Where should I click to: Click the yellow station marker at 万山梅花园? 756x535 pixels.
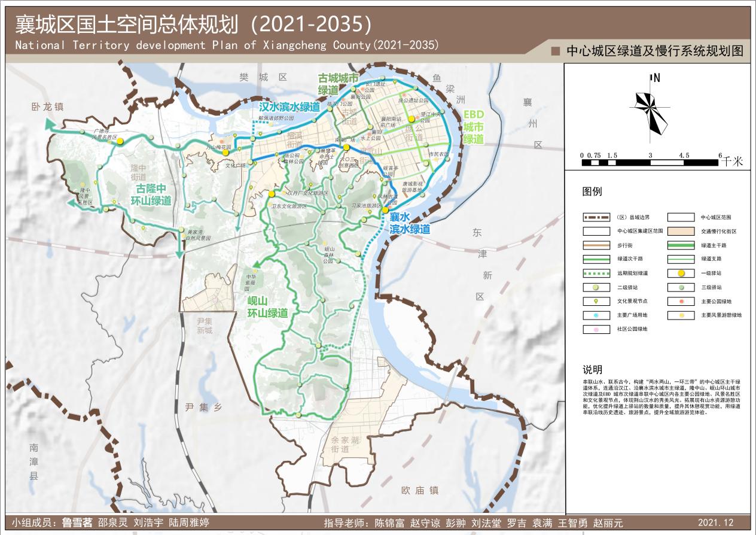tap(225, 153)
